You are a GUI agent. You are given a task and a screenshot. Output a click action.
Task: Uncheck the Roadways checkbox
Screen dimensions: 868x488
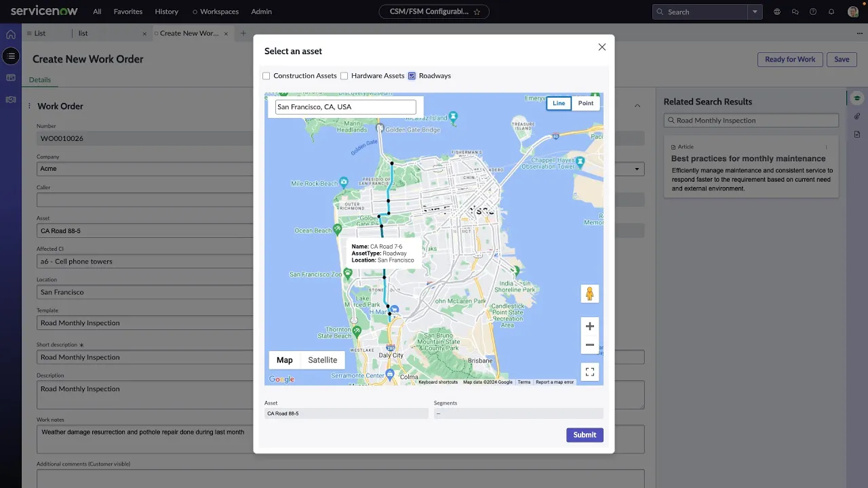412,76
